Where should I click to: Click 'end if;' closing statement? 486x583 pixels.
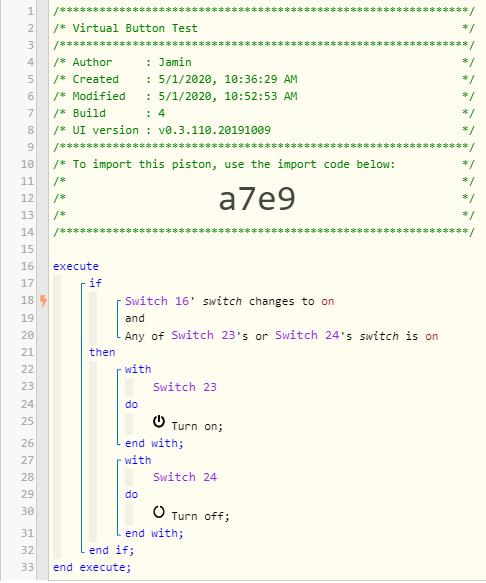tap(112, 550)
